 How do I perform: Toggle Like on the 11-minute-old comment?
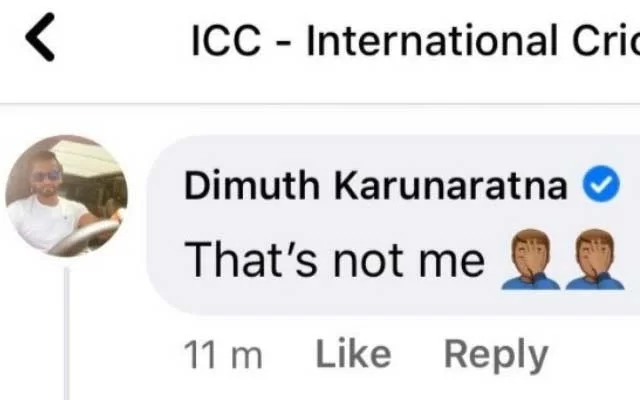(x=353, y=353)
